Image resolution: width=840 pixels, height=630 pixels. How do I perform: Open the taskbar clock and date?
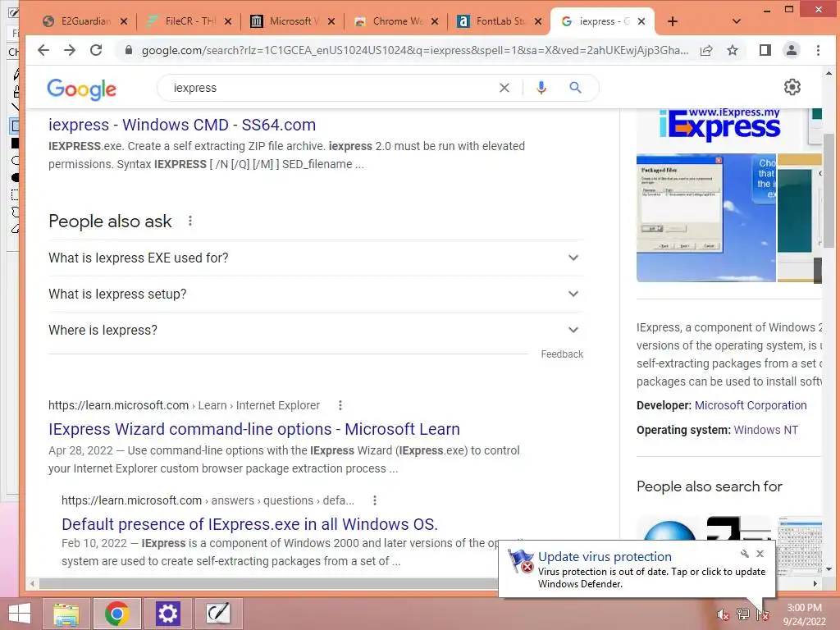point(805,614)
